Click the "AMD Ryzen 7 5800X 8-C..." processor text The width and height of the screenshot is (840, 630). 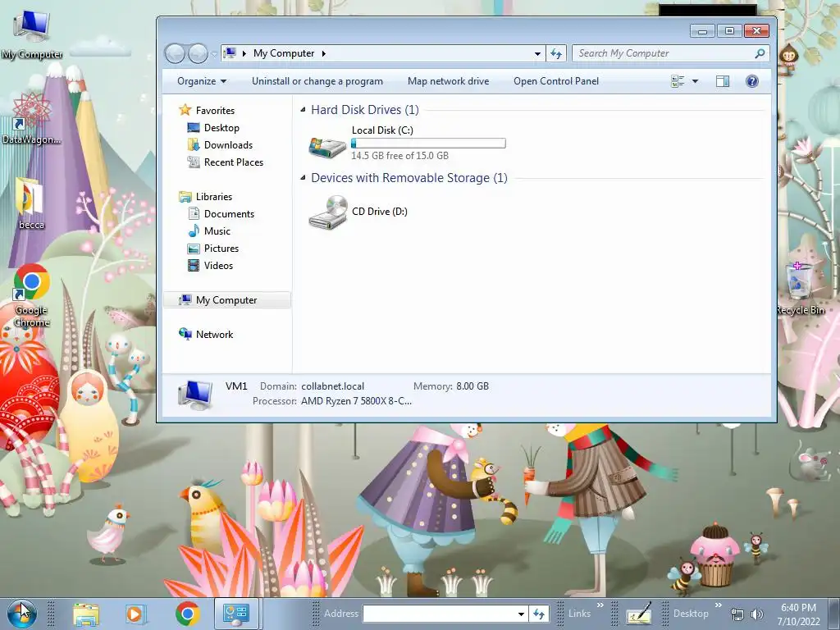[356, 401]
